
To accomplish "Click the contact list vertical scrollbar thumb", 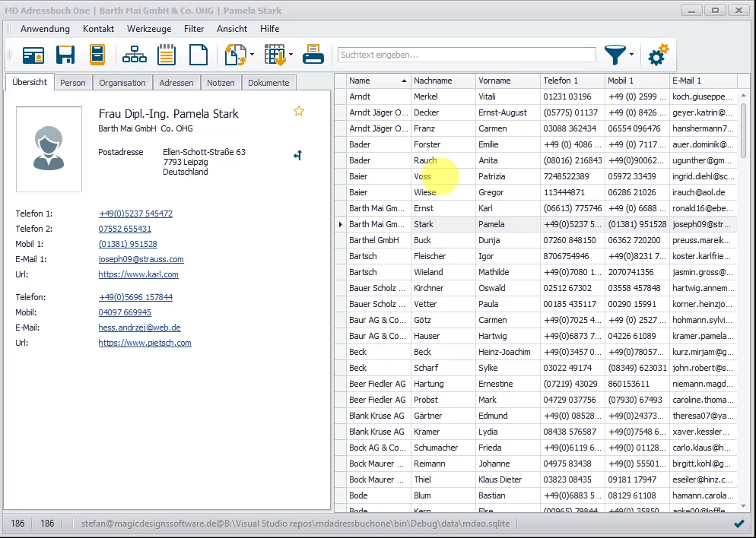I will [743, 130].
